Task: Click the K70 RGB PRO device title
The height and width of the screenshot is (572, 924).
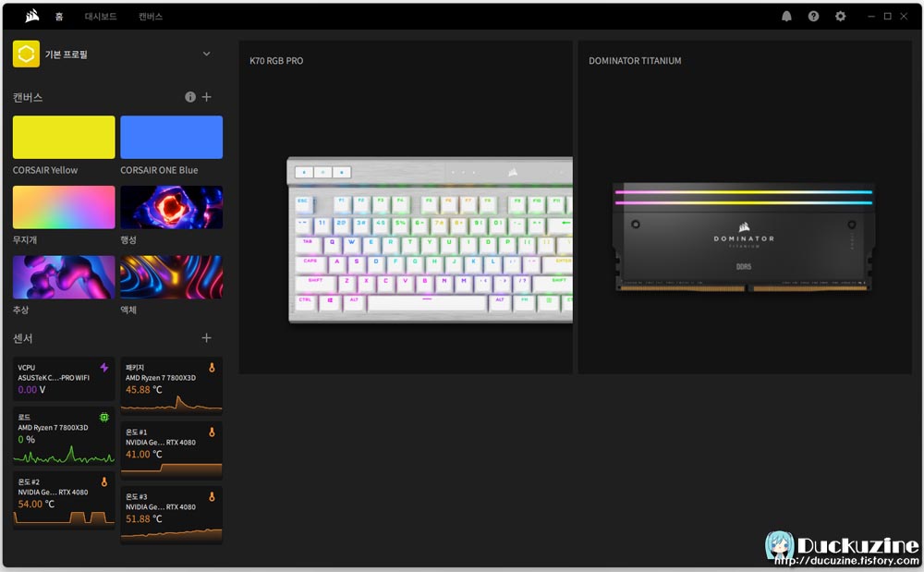Action: click(x=276, y=61)
